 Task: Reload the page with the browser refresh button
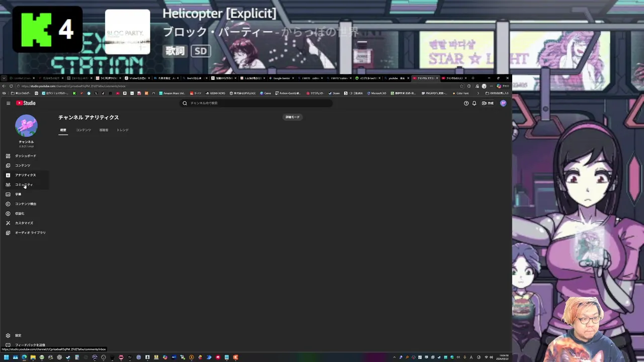point(11,86)
